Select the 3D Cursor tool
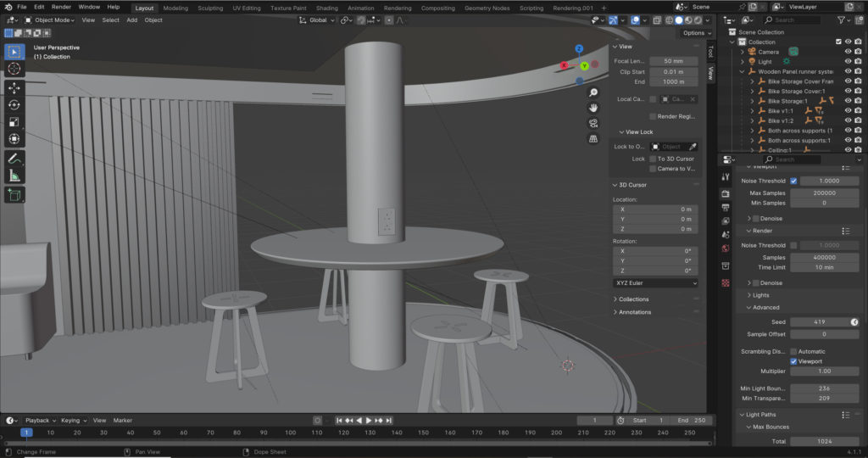The height and width of the screenshot is (458, 868). tap(14, 69)
